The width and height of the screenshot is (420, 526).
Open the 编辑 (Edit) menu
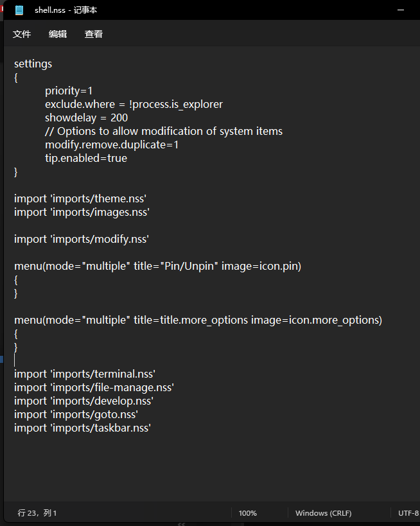tap(58, 34)
